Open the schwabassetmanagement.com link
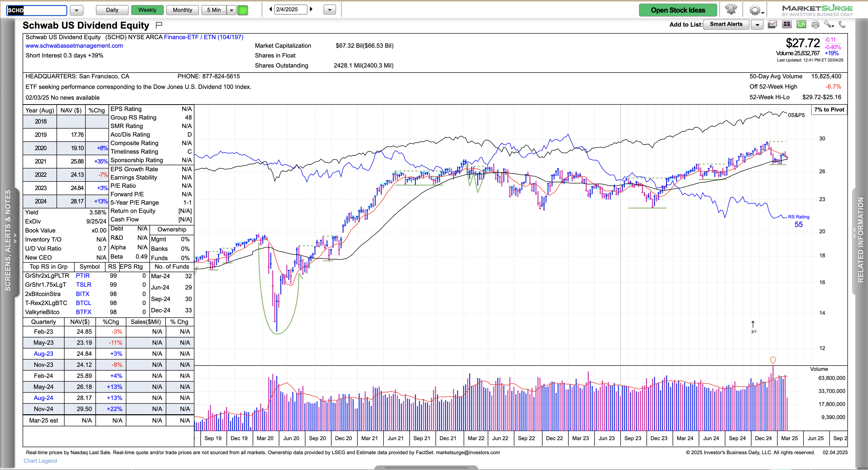Viewport: 868px width, 470px height. (x=74, y=46)
